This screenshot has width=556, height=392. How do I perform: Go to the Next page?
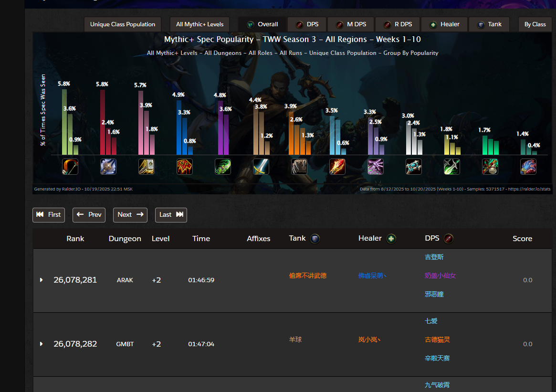[x=130, y=215]
